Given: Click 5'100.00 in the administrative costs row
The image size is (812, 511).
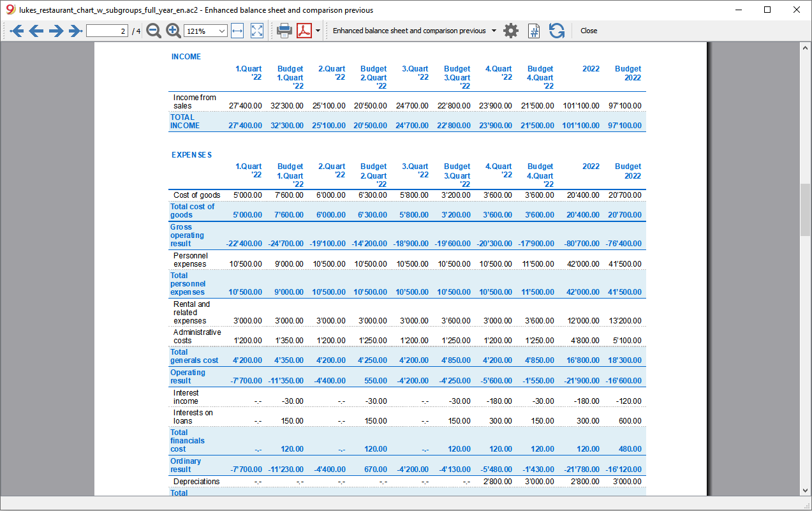Looking at the screenshot, I should click(x=626, y=341).
